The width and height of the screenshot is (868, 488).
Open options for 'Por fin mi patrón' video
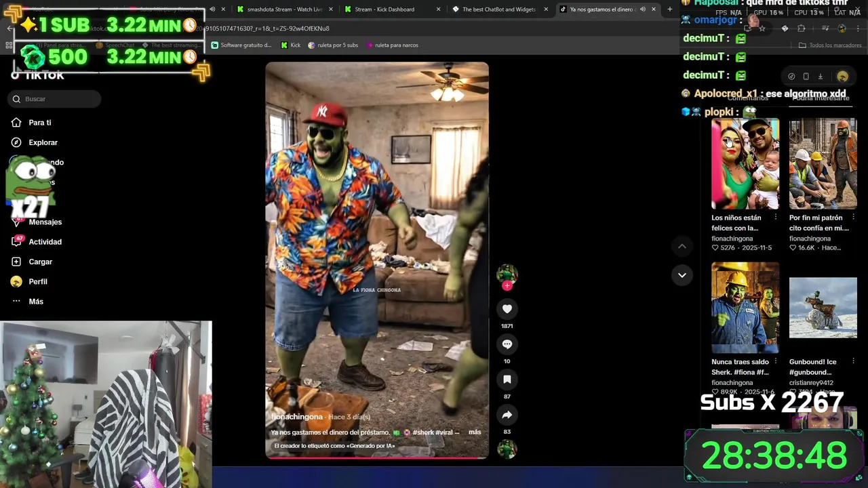click(854, 218)
